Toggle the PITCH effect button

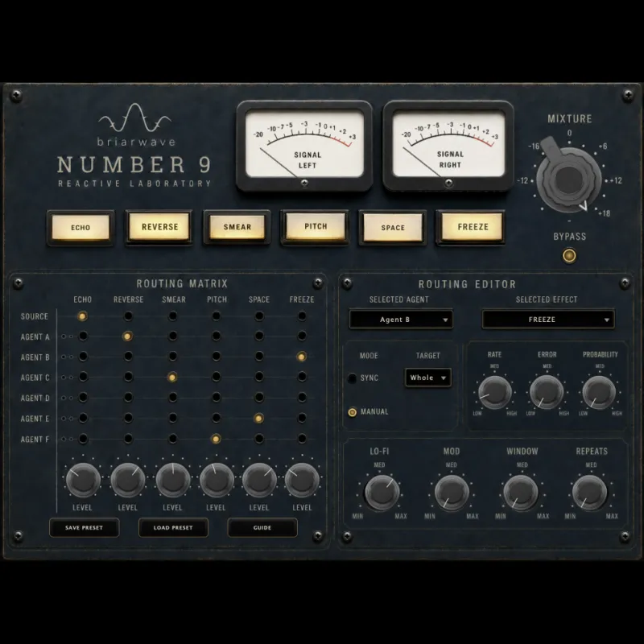[x=316, y=226]
